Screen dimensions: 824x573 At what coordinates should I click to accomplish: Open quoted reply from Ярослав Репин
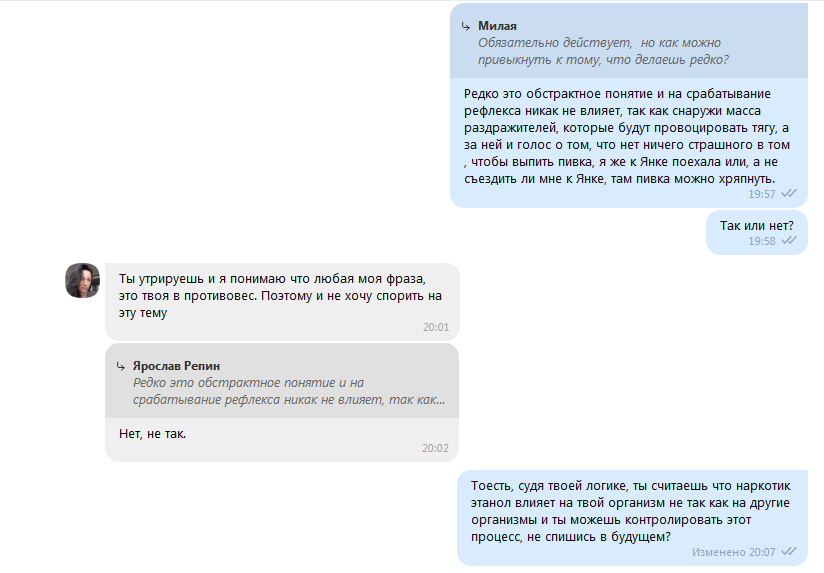[x=282, y=382]
